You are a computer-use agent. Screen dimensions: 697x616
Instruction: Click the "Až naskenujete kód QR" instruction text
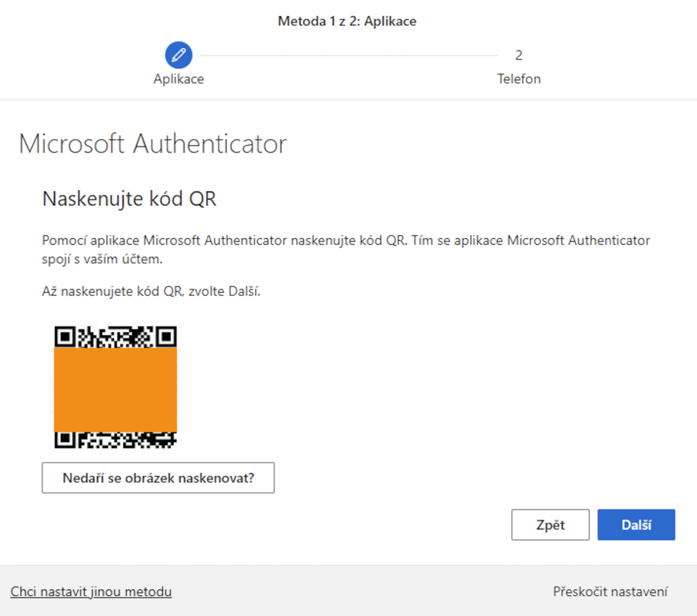click(x=151, y=292)
